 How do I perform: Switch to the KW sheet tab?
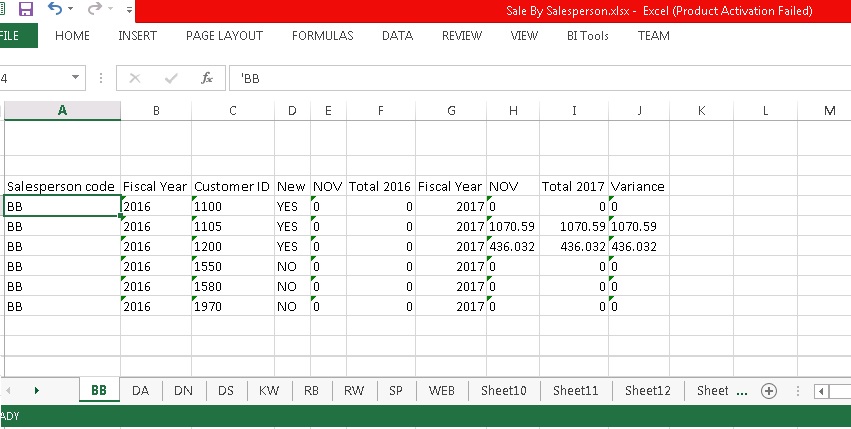coord(269,390)
